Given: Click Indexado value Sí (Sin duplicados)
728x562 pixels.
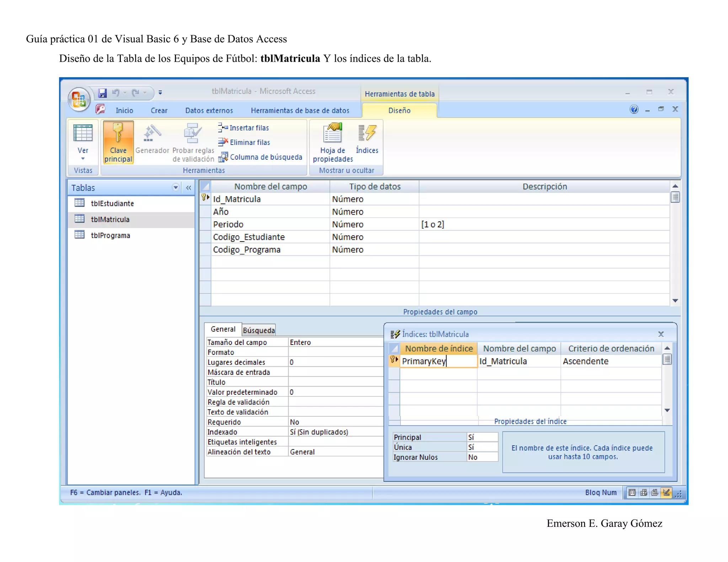Looking at the screenshot, I should (336, 432).
